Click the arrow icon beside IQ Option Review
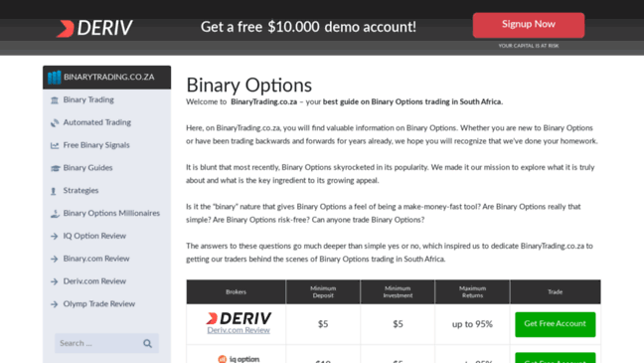This screenshot has width=644, height=363. click(x=55, y=236)
